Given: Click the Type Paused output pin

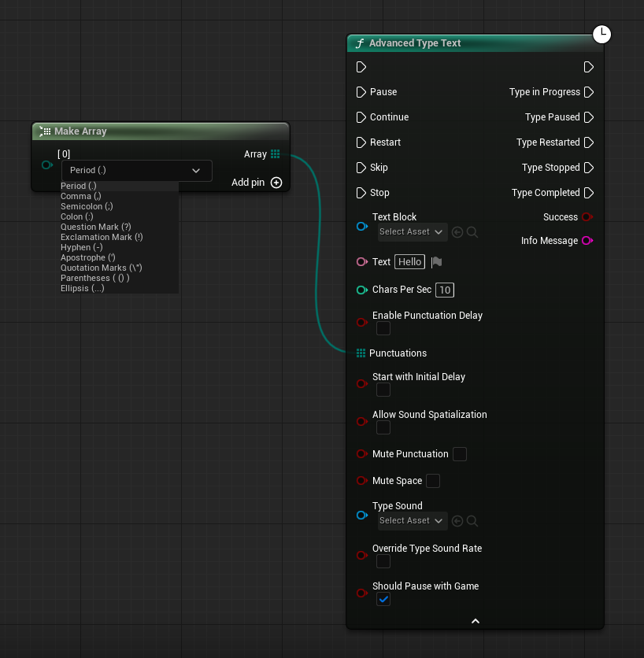Looking at the screenshot, I should 589,117.
